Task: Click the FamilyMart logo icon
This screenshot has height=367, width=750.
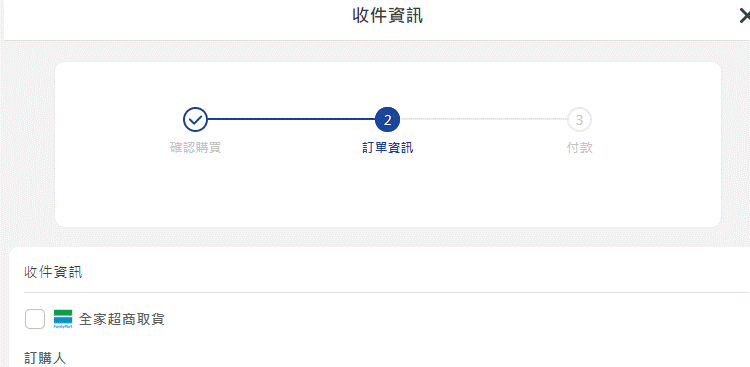Action: 63,319
